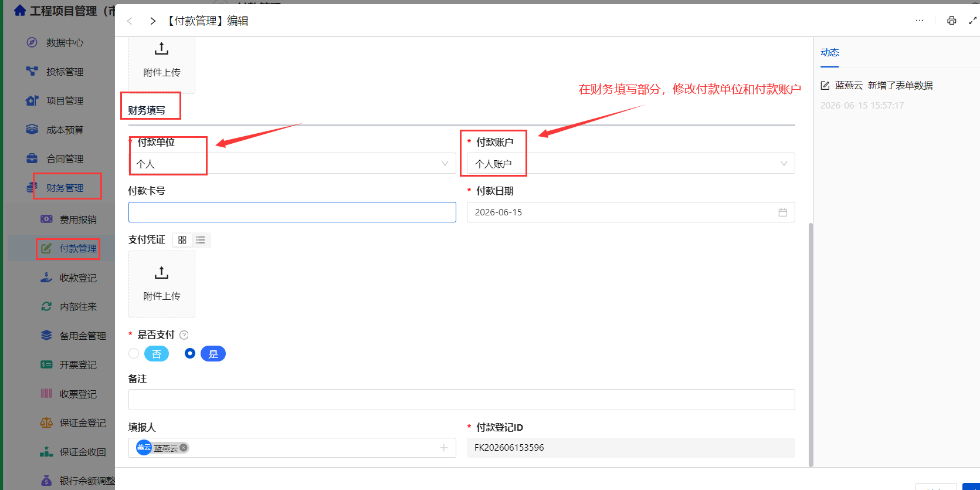Image resolution: width=980 pixels, height=490 pixels.
Task: Click the 保证金登记 scales icon
Action: click(46, 423)
